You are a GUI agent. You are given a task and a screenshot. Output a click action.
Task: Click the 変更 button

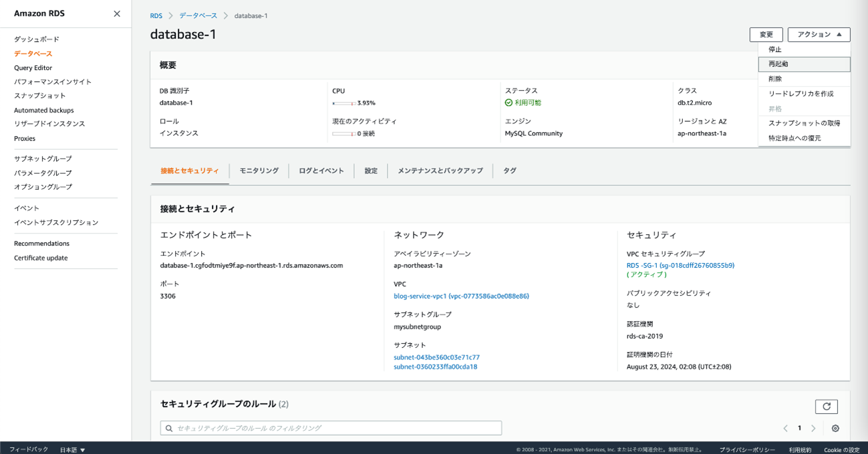(x=766, y=35)
